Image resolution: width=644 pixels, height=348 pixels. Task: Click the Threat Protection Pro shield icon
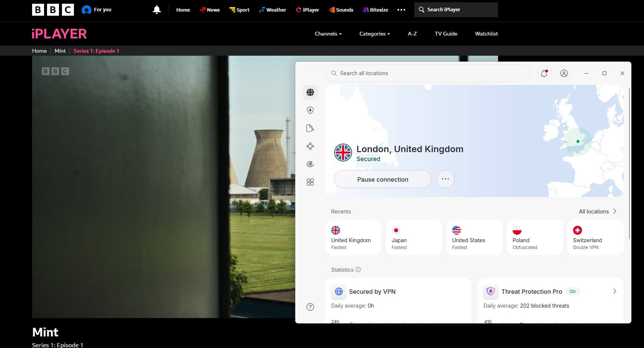[x=491, y=292]
